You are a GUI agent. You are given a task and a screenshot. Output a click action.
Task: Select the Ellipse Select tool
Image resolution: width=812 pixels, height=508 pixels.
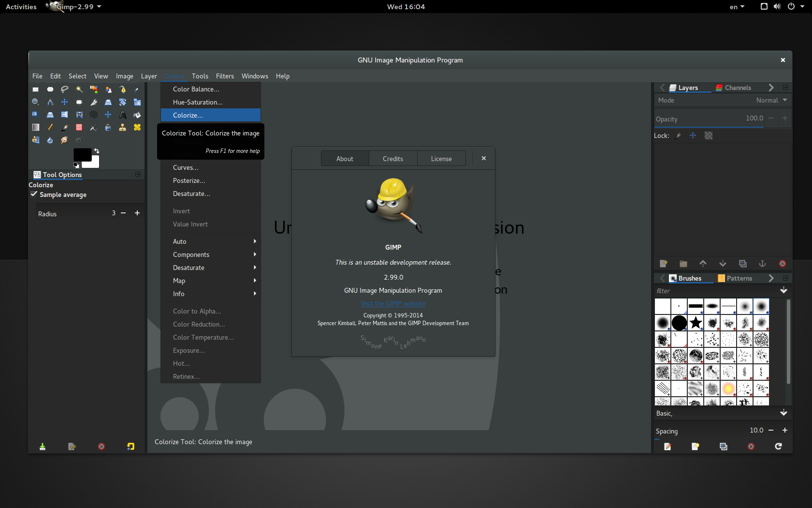pyautogui.click(x=50, y=90)
